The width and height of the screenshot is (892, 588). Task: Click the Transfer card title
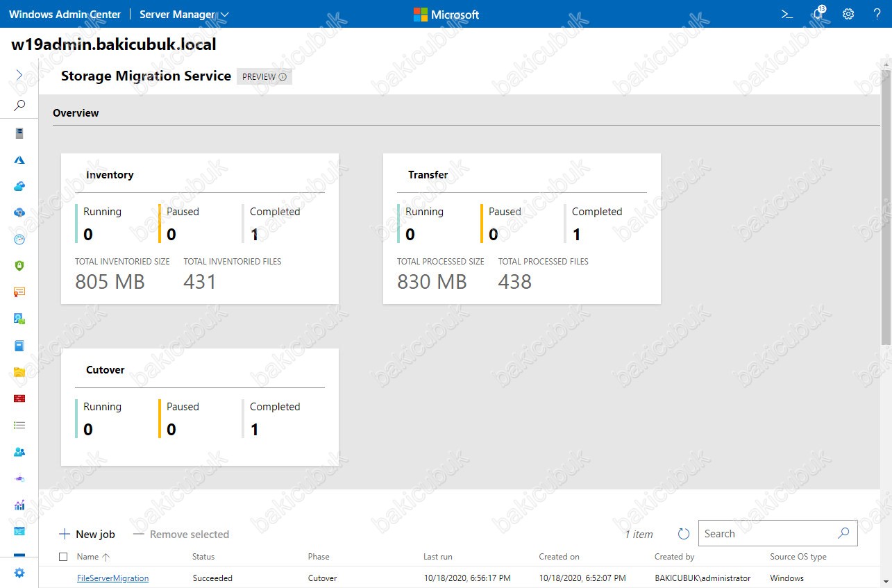pos(428,175)
